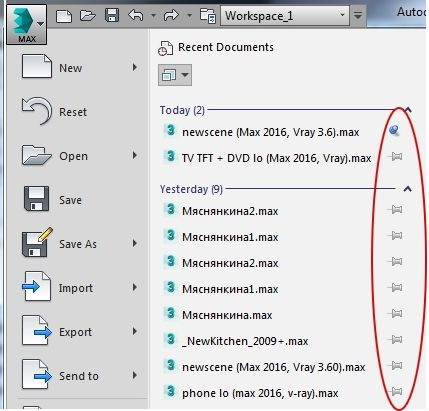
Task: Pin newscene (Max 2016, Vray 3.60).max
Action: pyautogui.click(x=395, y=365)
